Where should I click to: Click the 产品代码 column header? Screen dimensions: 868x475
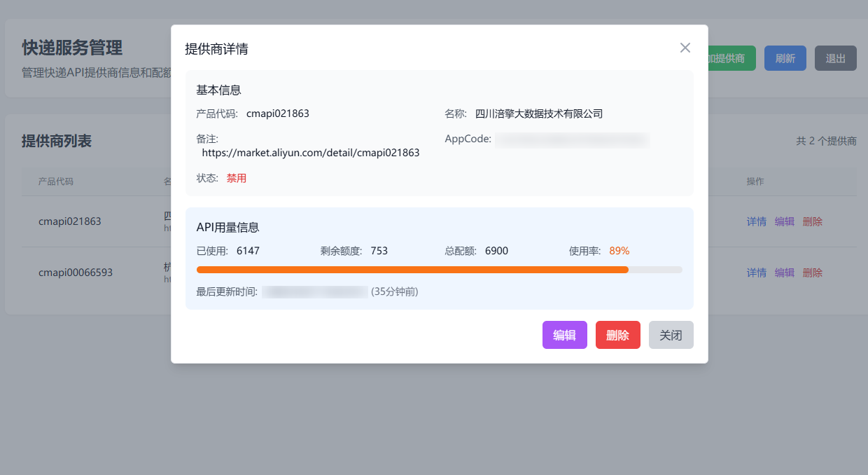tap(56, 181)
